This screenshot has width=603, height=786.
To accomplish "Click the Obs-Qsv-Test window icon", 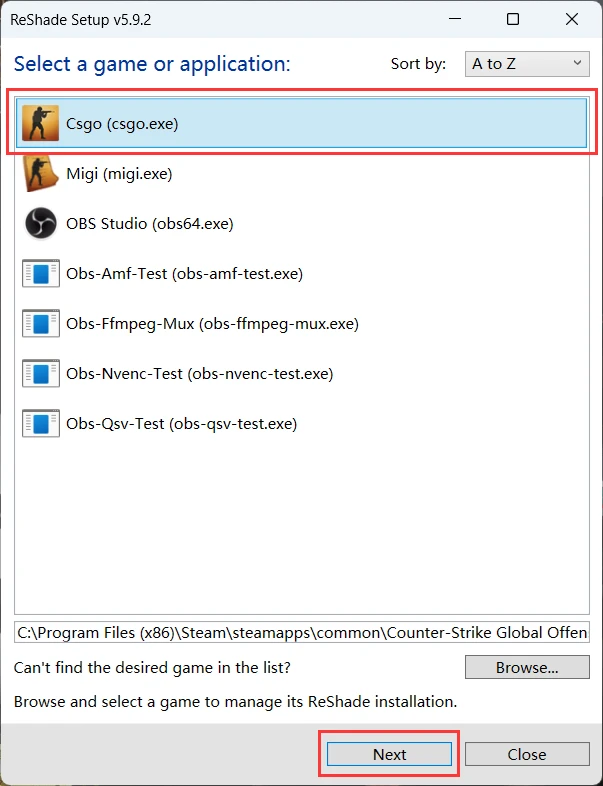I will point(41,424).
